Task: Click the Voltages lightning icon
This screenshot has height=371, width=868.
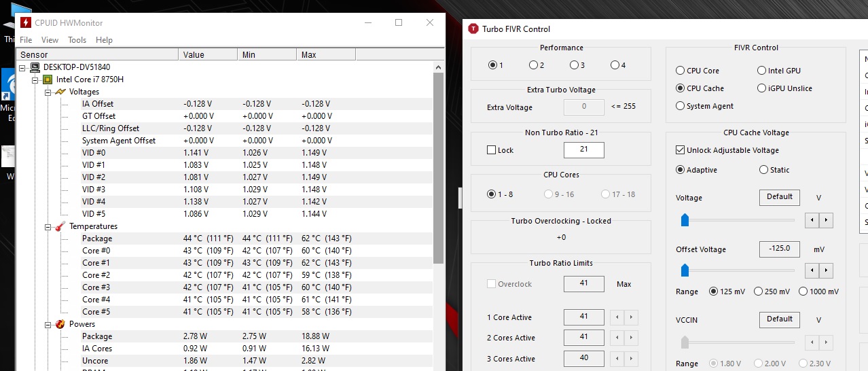Action: pos(60,92)
